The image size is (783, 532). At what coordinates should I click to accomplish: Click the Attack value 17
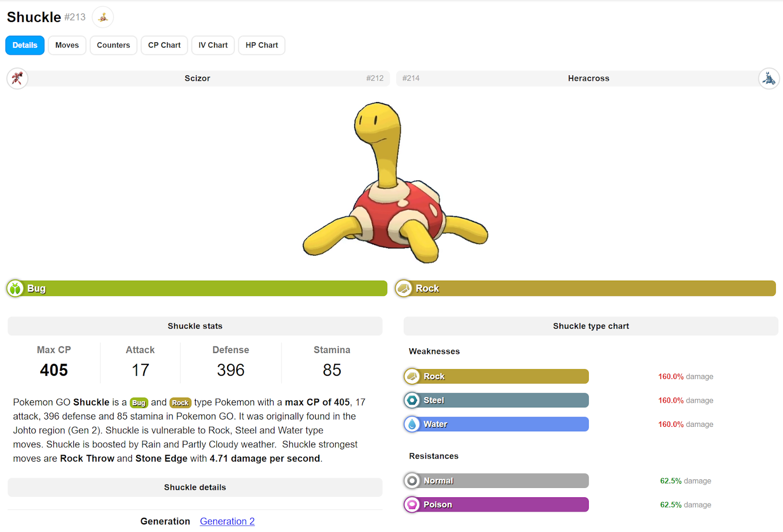140,370
